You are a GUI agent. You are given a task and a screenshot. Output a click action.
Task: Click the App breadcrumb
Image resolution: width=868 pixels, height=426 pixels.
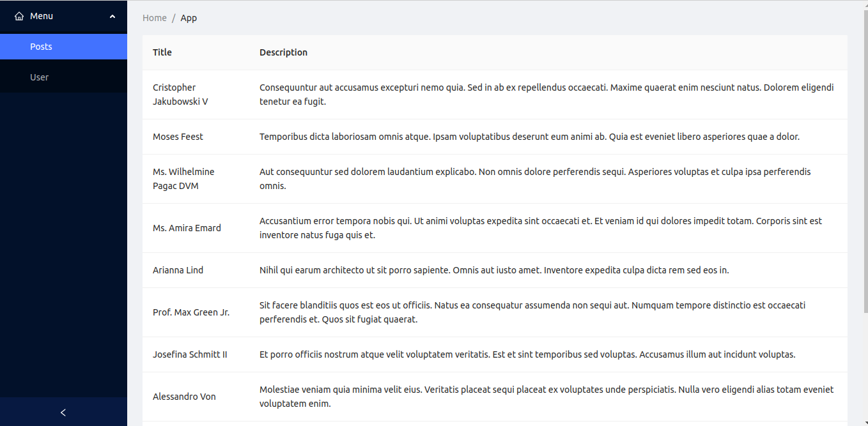(189, 18)
